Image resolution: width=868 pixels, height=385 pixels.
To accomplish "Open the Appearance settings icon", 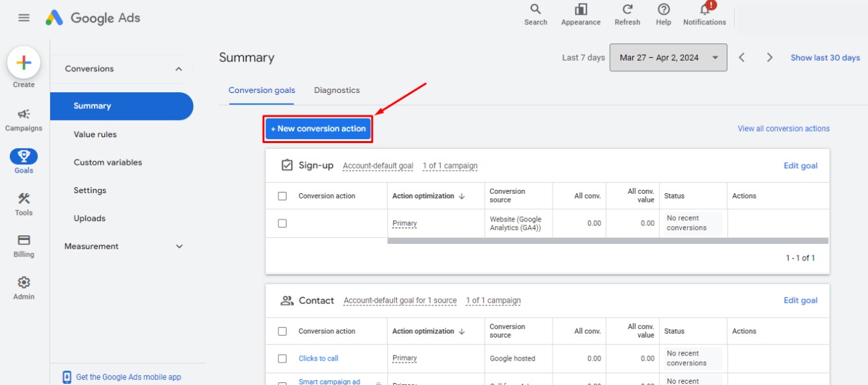I will click(581, 15).
